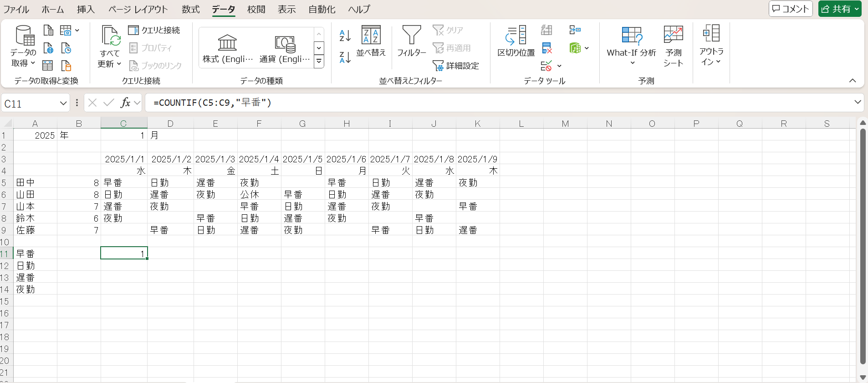This screenshot has width=868, height=383.
Task: Click the From Table/Range icon
Action: click(x=47, y=66)
